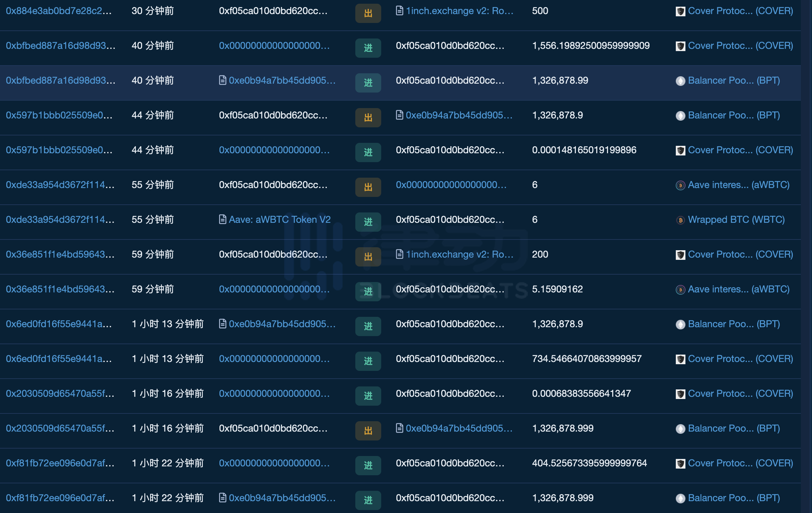
Task: Click OUT badge in the 200 COVER row
Action: pos(368,257)
